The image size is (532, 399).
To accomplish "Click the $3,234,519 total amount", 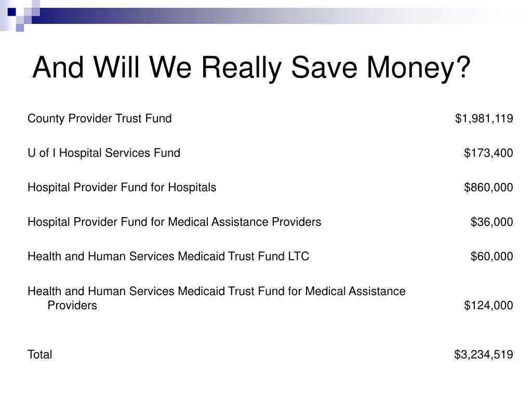I will [x=484, y=354].
